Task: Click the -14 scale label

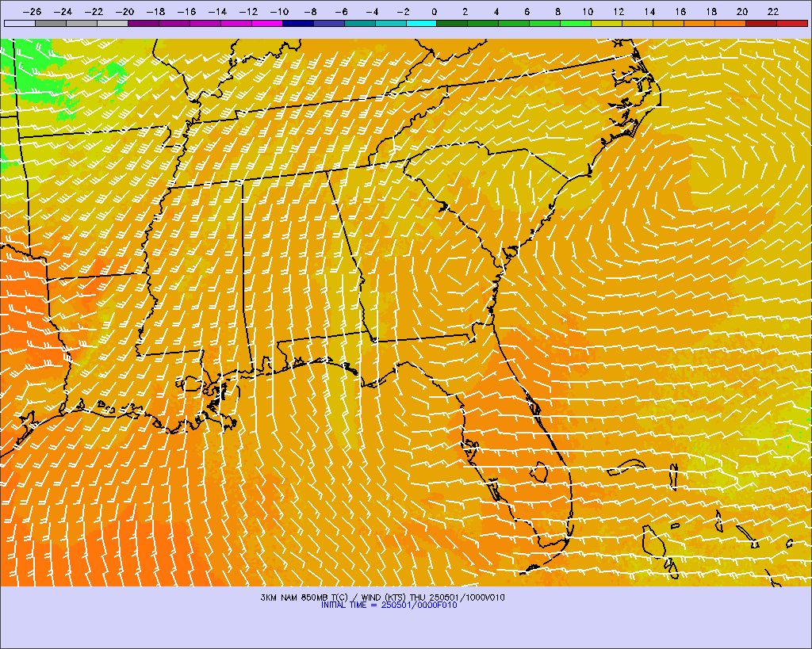Action: 217,11
